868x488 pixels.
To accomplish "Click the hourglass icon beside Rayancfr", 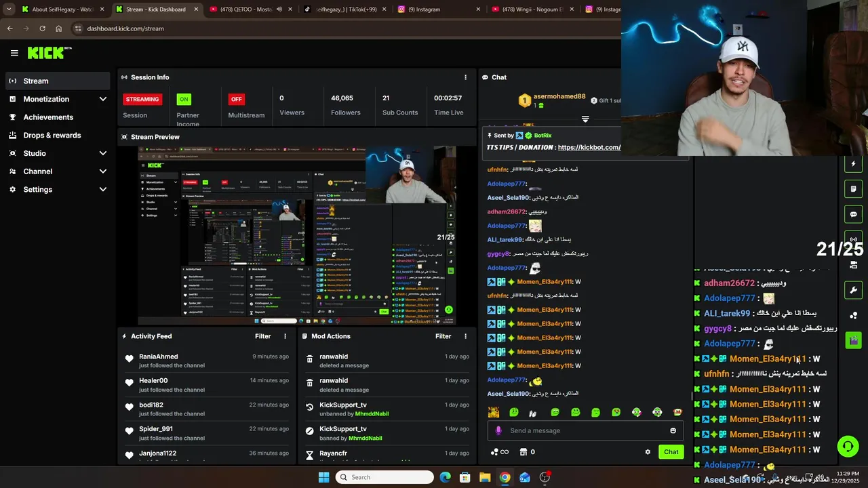I will pos(310,455).
